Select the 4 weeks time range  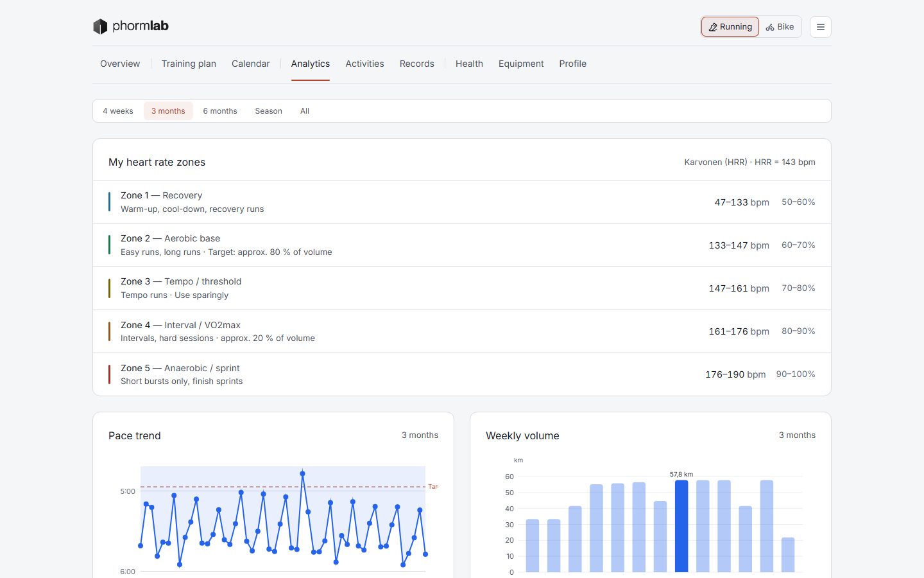(x=118, y=111)
